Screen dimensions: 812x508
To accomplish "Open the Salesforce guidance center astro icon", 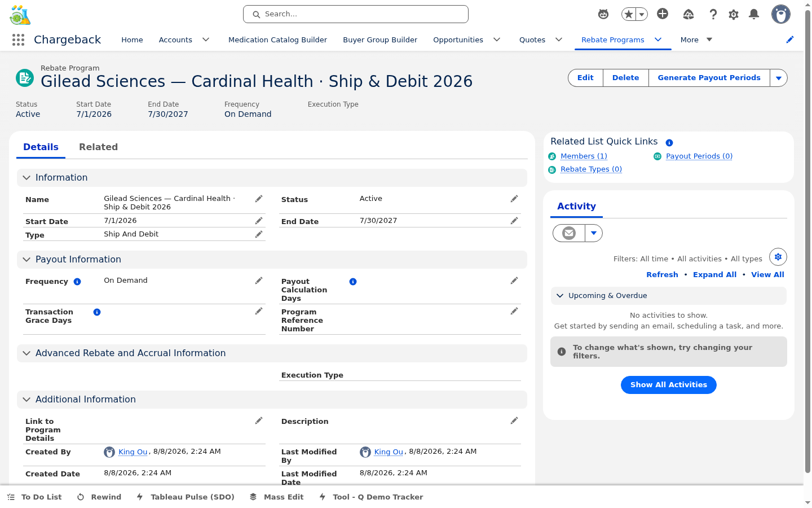I will pyautogui.click(x=603, y=14).
